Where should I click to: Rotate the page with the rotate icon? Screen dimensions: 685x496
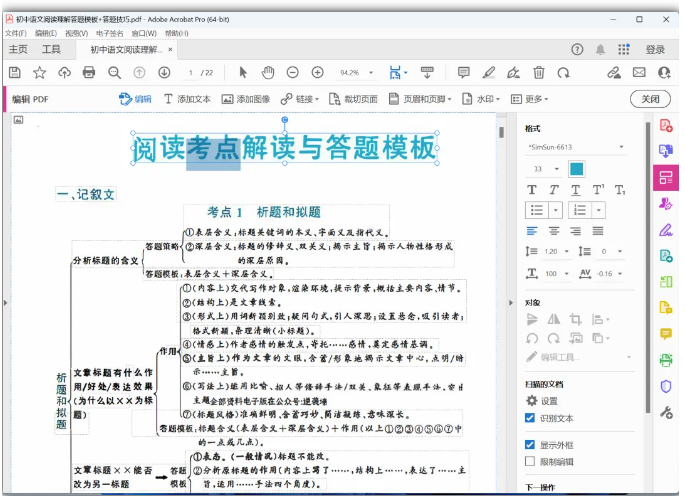point(564,73)
